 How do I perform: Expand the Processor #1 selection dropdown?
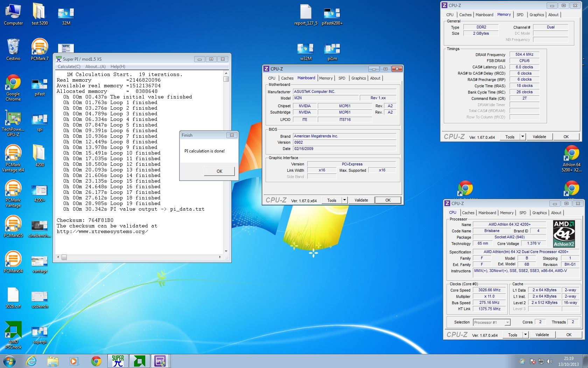click(x=507, y=322)
